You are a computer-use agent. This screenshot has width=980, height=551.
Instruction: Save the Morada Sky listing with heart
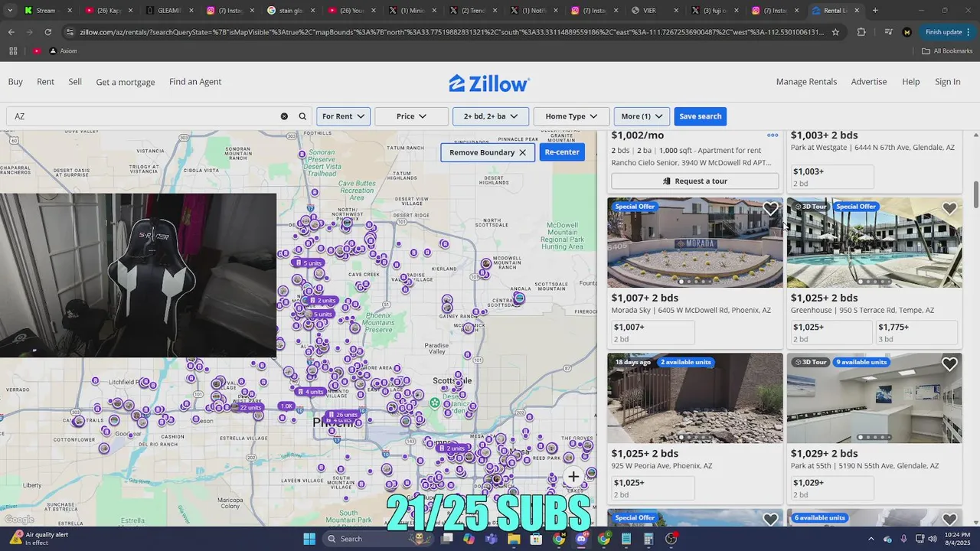770,209
